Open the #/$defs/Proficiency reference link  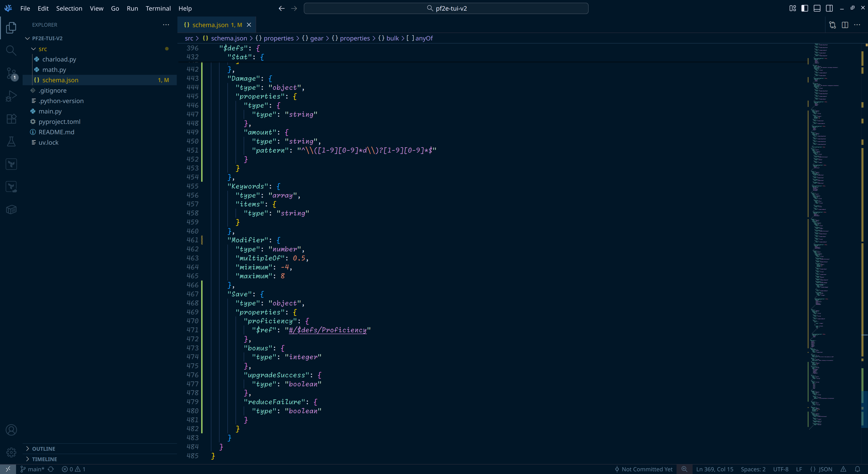(327, 330)
